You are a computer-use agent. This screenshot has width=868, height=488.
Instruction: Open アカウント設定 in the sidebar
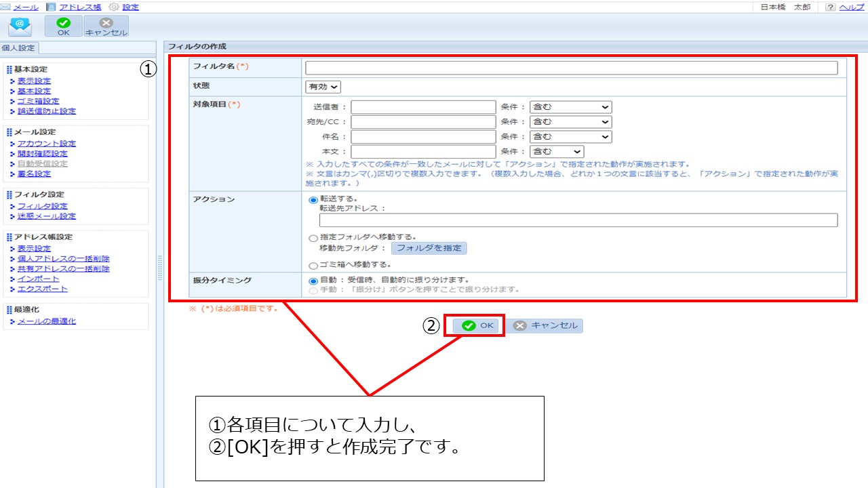click(x=47, y=144)
